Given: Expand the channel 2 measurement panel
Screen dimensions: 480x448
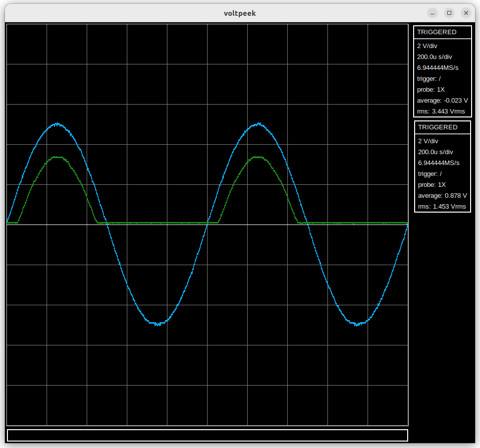Looking at the screenshot, I should pyautogui.click(x=442, y=167).
